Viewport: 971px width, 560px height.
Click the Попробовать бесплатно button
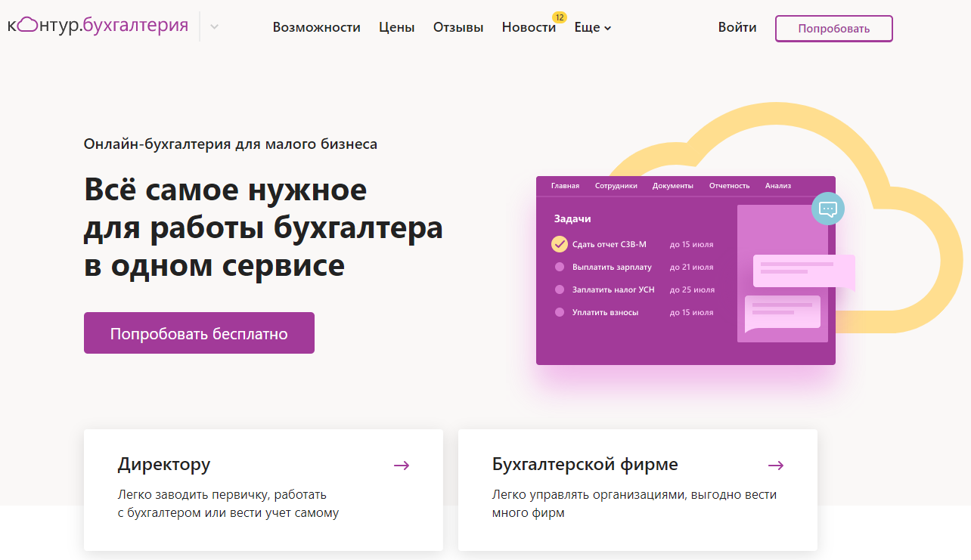click(x=199, y=333)
